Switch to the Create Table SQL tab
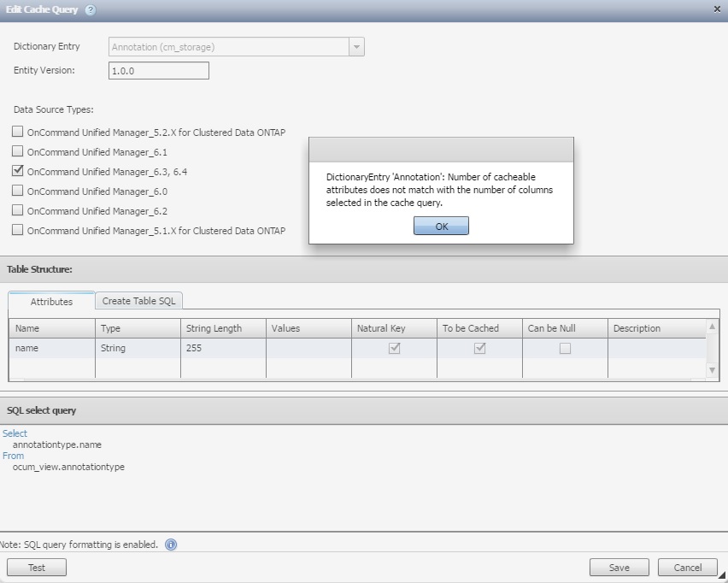 [x=138, y=301]
